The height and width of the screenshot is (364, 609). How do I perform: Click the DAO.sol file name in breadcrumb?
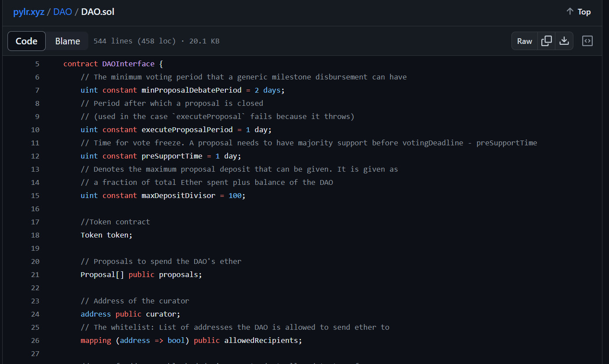(x=98, y=12)
